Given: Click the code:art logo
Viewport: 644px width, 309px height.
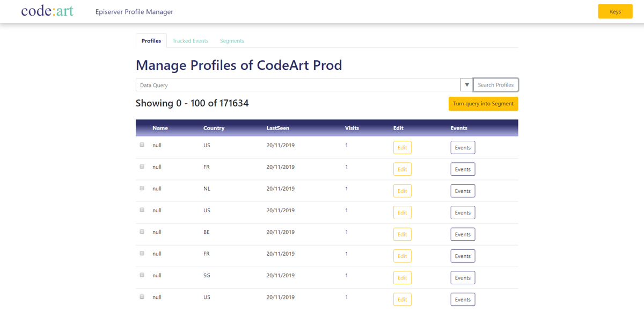Looking at the screenshot, I should pyautogui.click(x=47, y=11).
